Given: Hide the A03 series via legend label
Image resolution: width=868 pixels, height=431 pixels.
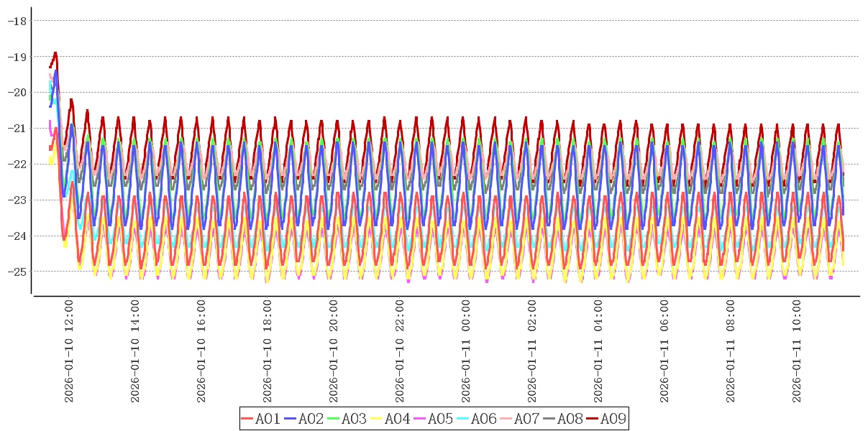Looking at the screenshot, I should tap(354, 419).
